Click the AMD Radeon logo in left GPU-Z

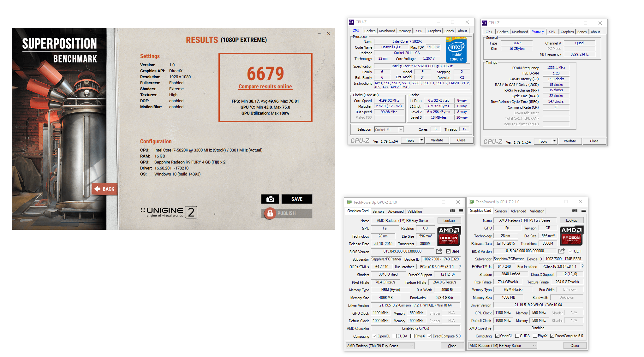pyautogui.click(x=449, y=235)
